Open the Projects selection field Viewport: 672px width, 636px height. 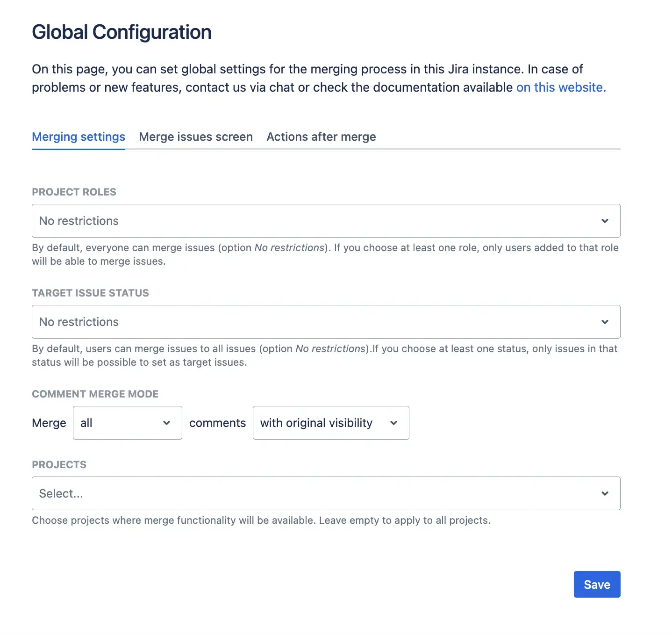326,493
